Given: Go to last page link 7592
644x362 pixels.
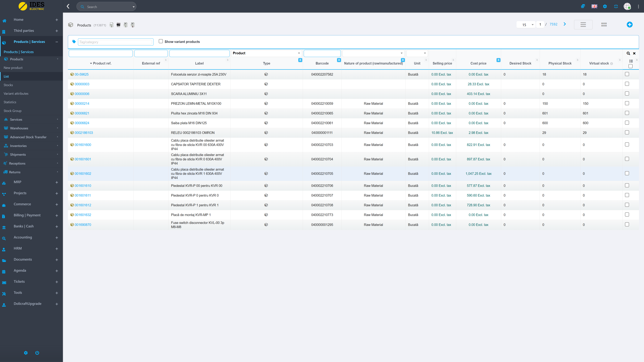Looking at the screenshot, I should [553, 24].
